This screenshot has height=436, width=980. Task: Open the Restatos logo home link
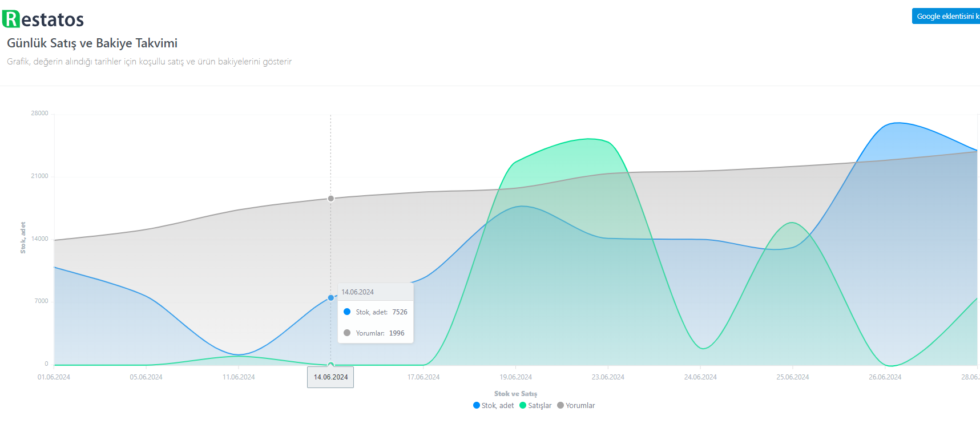(x=43, y=19)
